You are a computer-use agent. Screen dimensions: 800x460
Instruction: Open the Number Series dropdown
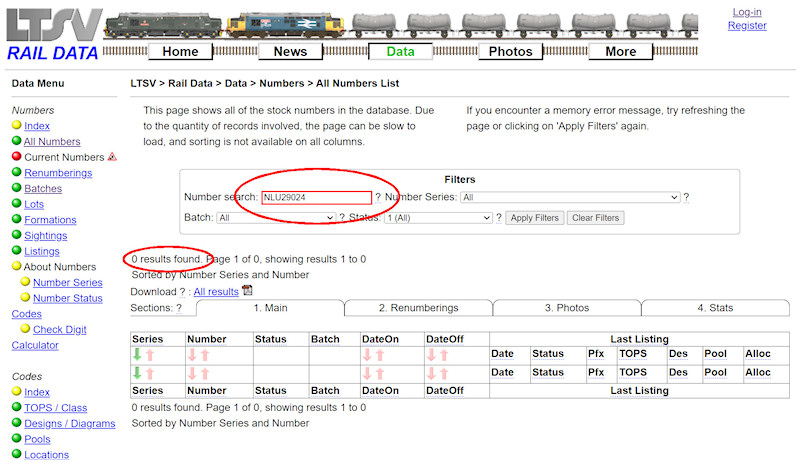point(570,198)
